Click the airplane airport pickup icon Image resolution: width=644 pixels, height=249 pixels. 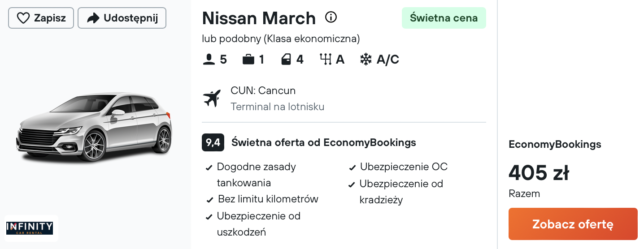tap(212, 99)
